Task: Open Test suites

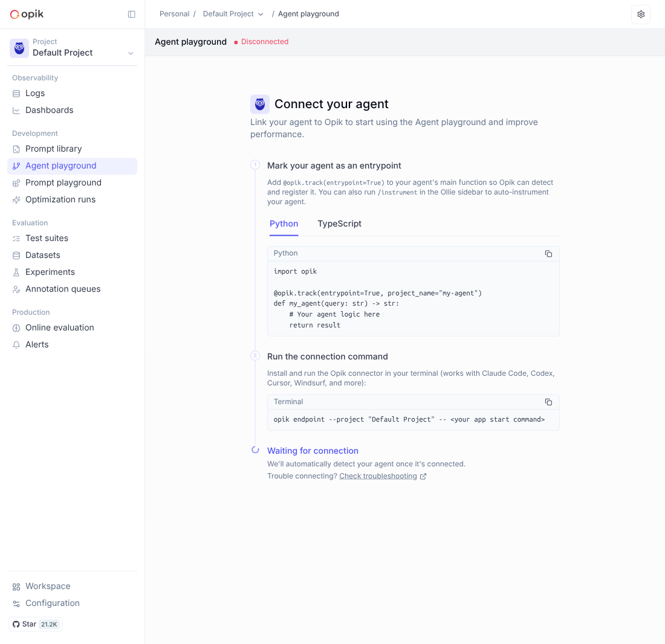Action: pyautogui.click(x=72, y=238)
